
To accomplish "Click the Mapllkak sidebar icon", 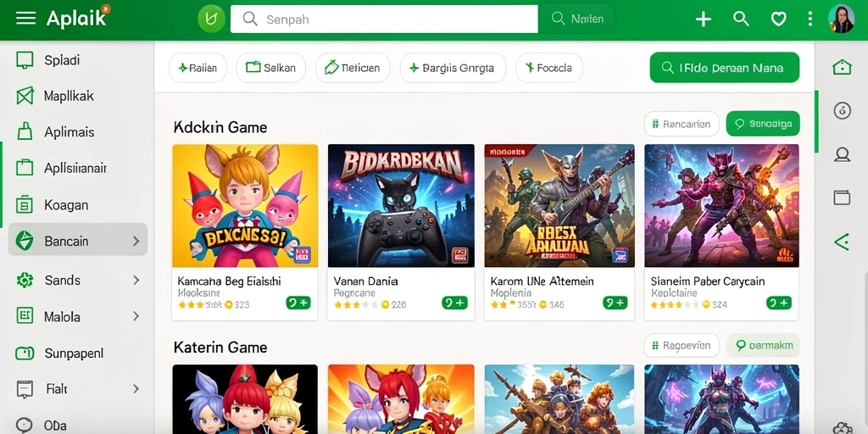I will click(25, 97).
